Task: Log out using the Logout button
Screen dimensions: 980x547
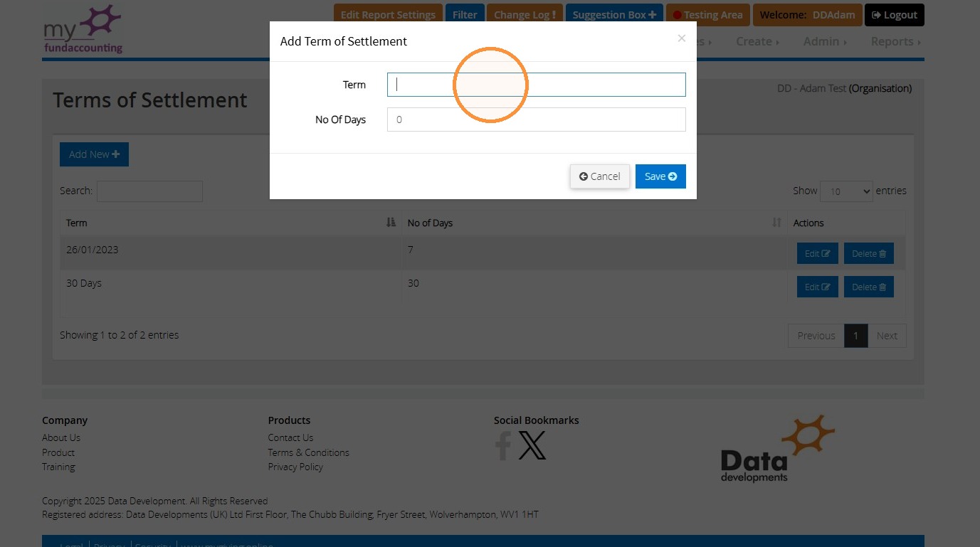Action: coord(895,15)
